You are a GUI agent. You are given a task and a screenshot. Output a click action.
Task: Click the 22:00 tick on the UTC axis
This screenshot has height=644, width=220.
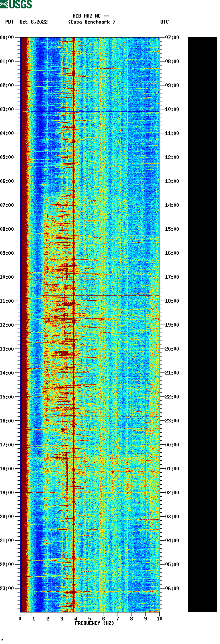coord(172,397)
